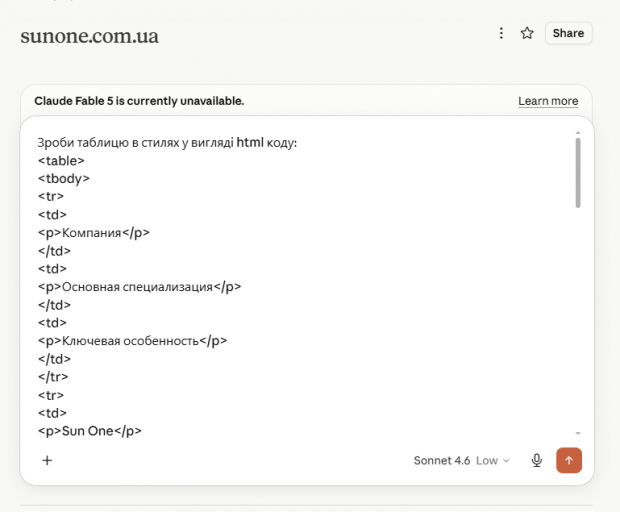The height and width of the screenshot is (512, 620).
Task: Click the scroll-up arrow of the prompt box
Action: coord(578,133)
